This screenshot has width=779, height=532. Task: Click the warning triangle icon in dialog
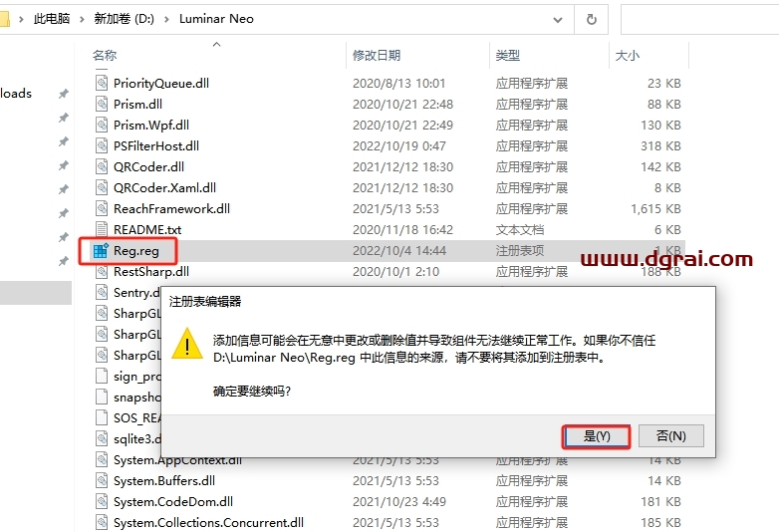click(x=187, y=344)
